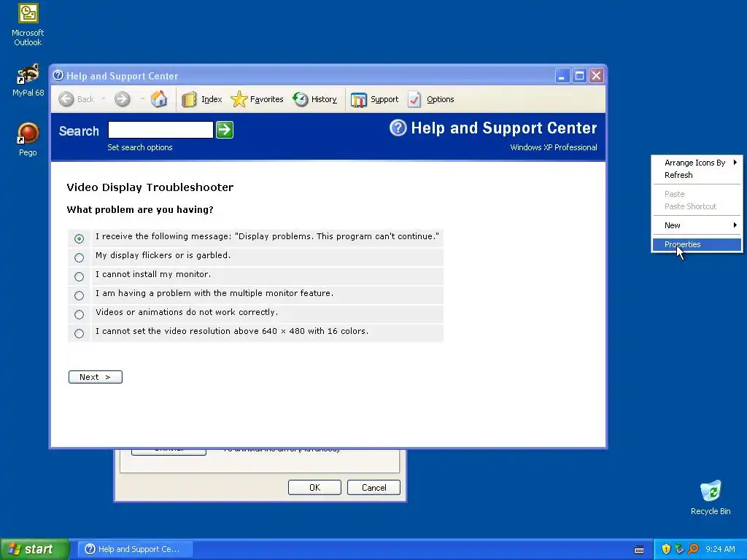The width and height of the screenshot is (747, 560).
Task: Select cannot set resolution above 640 option
Action: pyautogui.click(x=79, y=334)
